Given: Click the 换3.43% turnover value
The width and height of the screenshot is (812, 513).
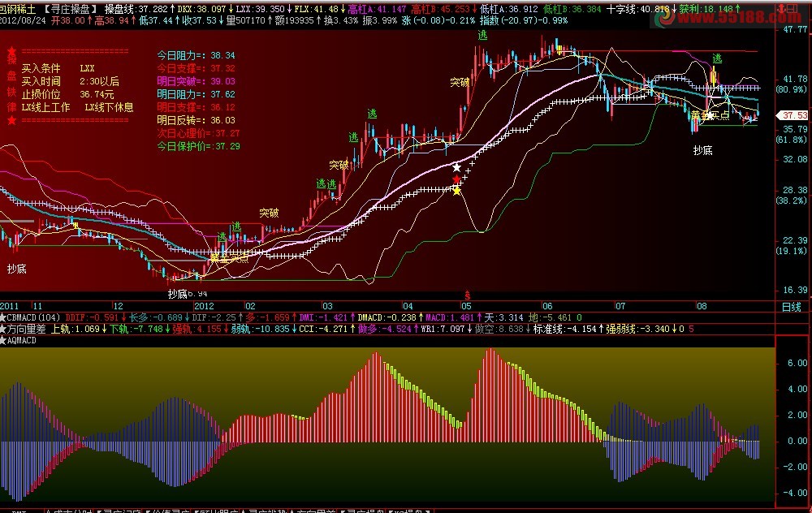Looking at the screenshot, I should [x=341, y=20].
